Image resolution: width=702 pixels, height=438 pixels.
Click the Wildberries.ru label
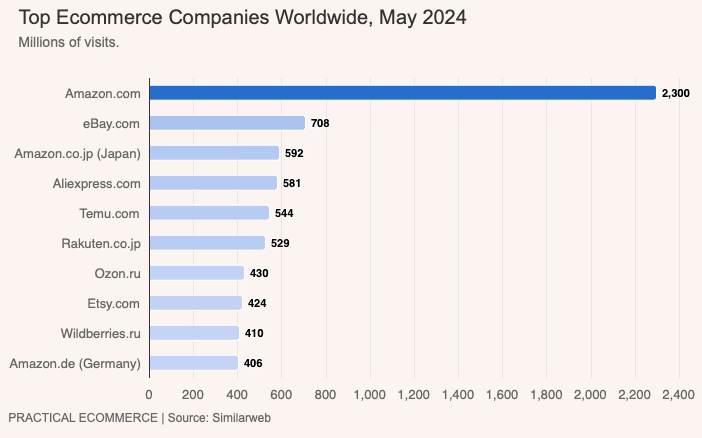101,334
